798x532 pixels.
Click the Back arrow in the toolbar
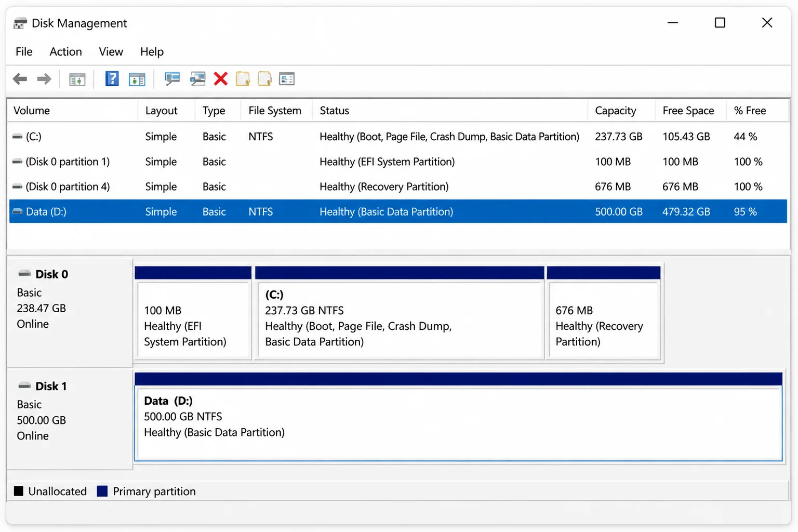[x=20, y=79]
